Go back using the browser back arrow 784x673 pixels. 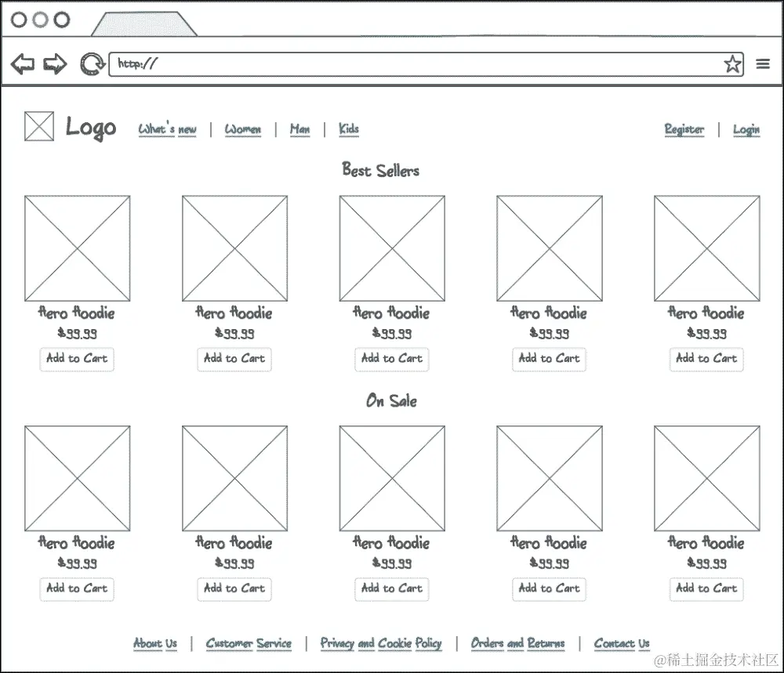[x=23, y=64]
